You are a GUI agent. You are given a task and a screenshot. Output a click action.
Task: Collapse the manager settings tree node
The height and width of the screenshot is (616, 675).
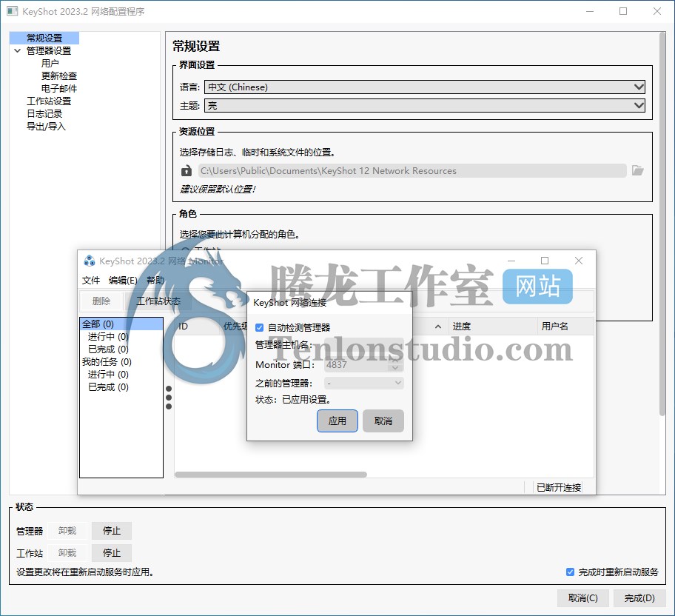tap(18, 51)
